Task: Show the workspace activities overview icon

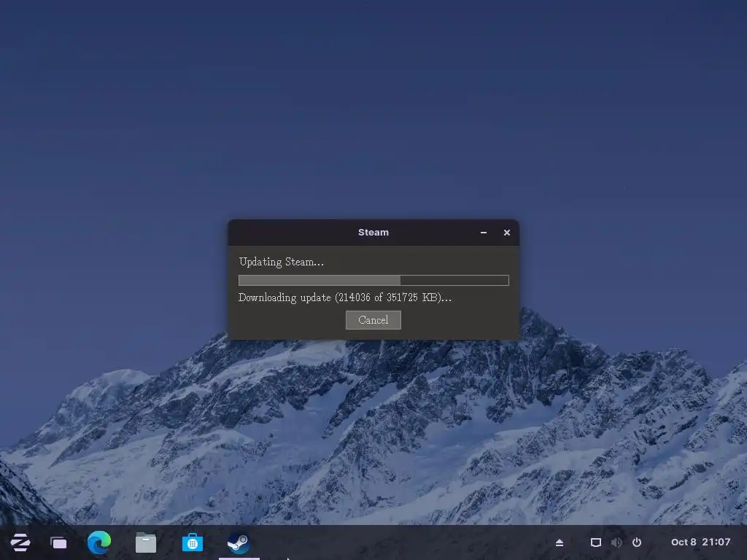Action: tap(58, 542)
